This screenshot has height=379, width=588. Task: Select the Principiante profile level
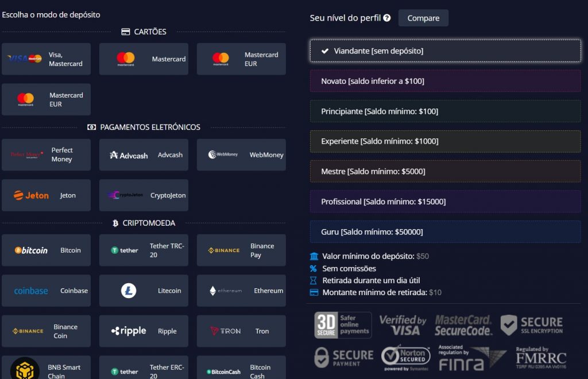pyautogui.click(x=445, y=111)
